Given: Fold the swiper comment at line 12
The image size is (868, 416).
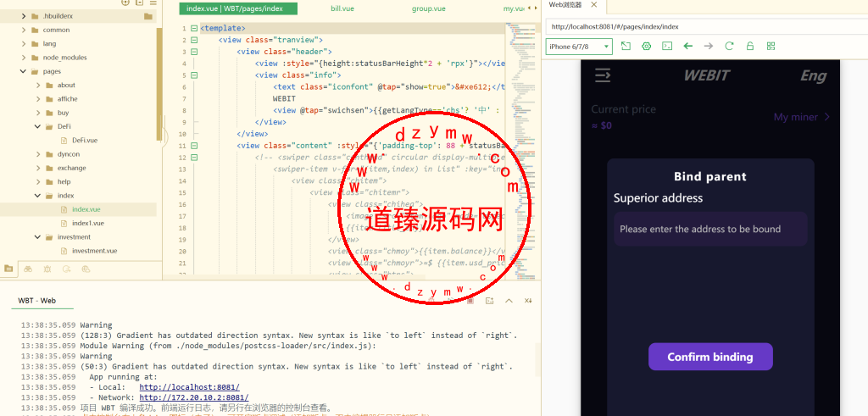Looking at the screenshot, I should (x=194, y=157).
